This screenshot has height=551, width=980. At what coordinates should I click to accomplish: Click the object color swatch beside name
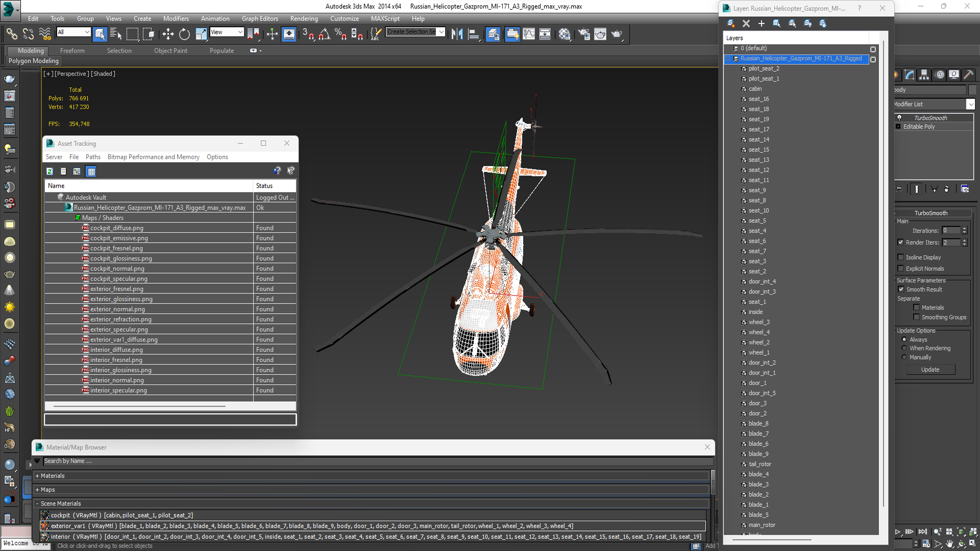[x=972, y=90]
